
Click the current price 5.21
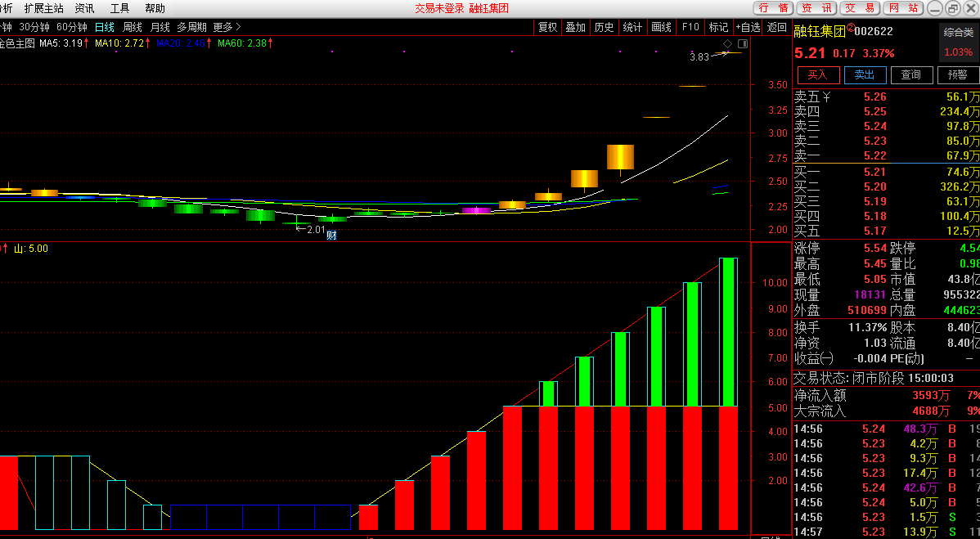[x=810, y=53]
